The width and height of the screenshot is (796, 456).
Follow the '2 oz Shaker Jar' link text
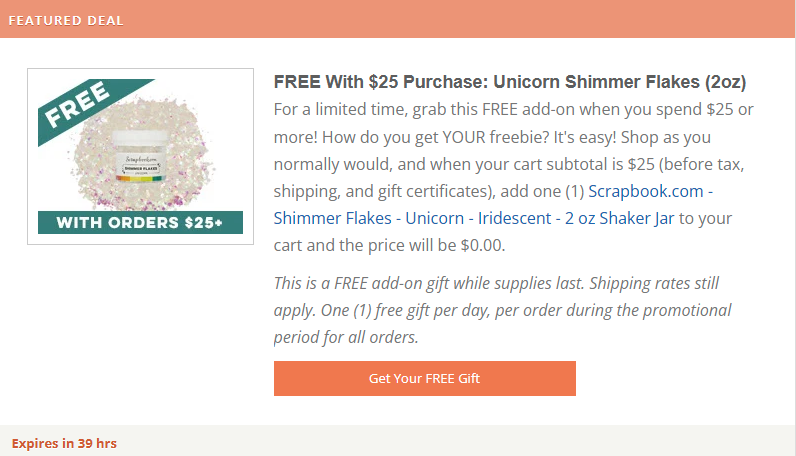622,218
